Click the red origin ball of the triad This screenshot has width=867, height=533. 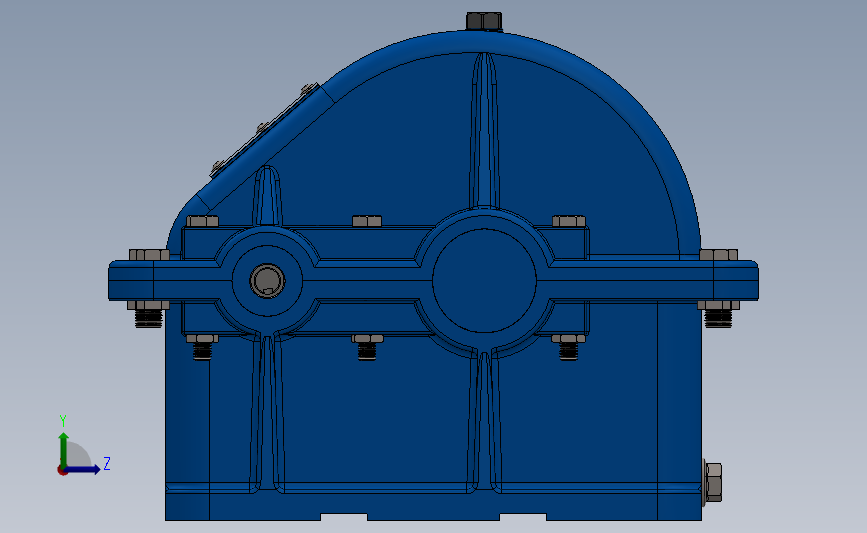(x=62, y=471)
